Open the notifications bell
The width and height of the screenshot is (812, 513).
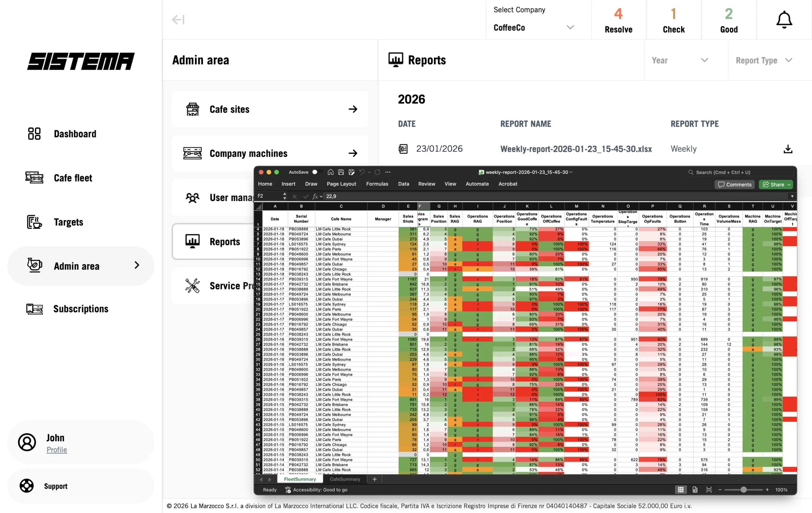point(784,19)
